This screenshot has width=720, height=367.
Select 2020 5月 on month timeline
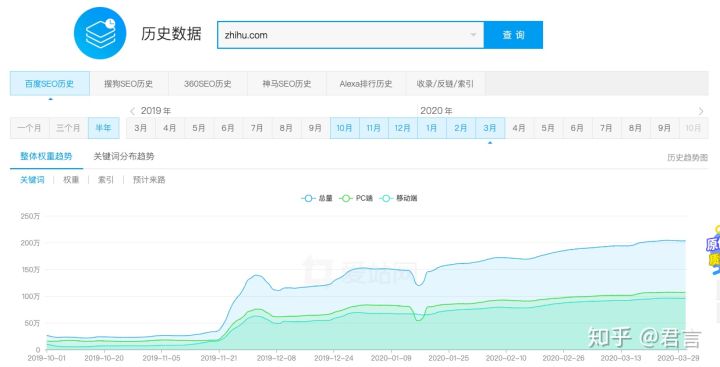(x=548, y=128)
